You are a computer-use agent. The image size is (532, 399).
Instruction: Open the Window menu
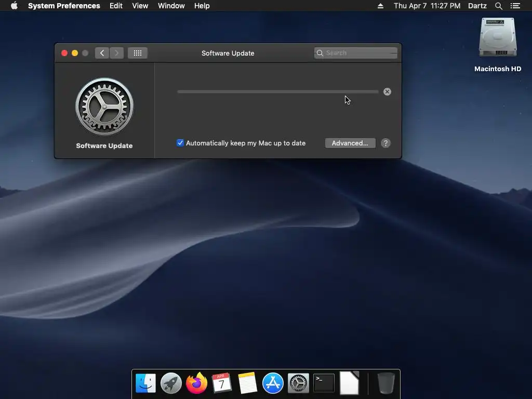pos(171,6)
